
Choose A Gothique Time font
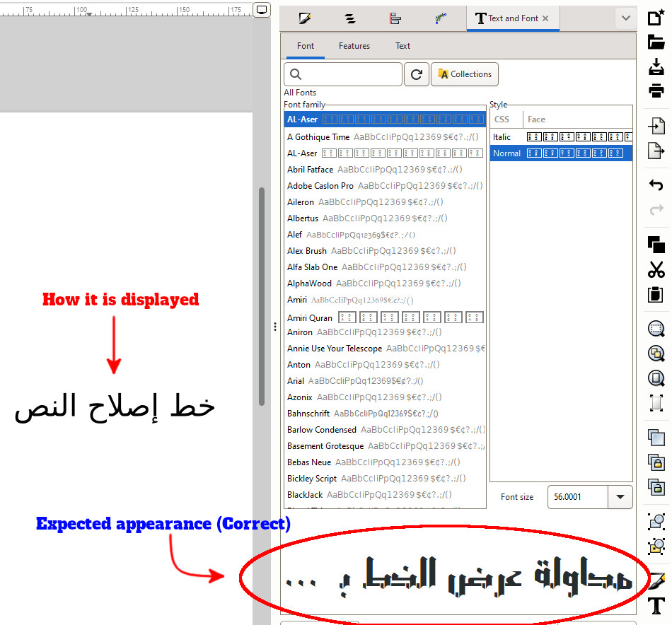[385, 137]
